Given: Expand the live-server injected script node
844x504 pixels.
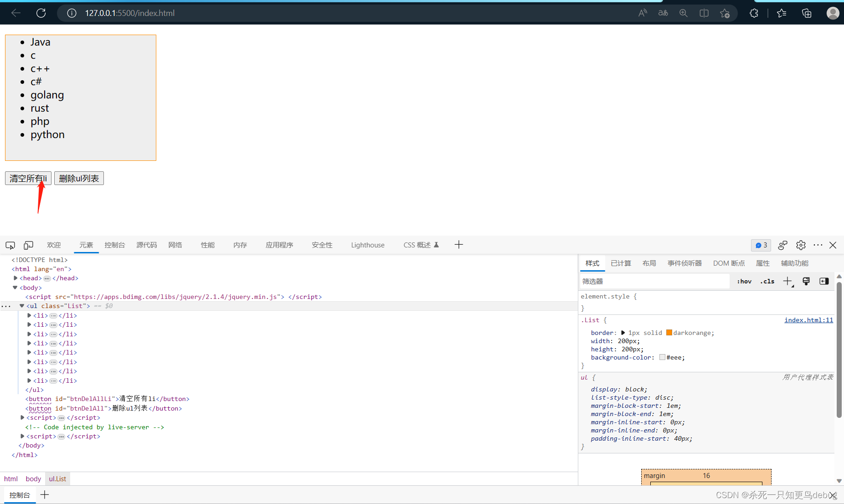Looking at the screenshot, I should 22,436.
